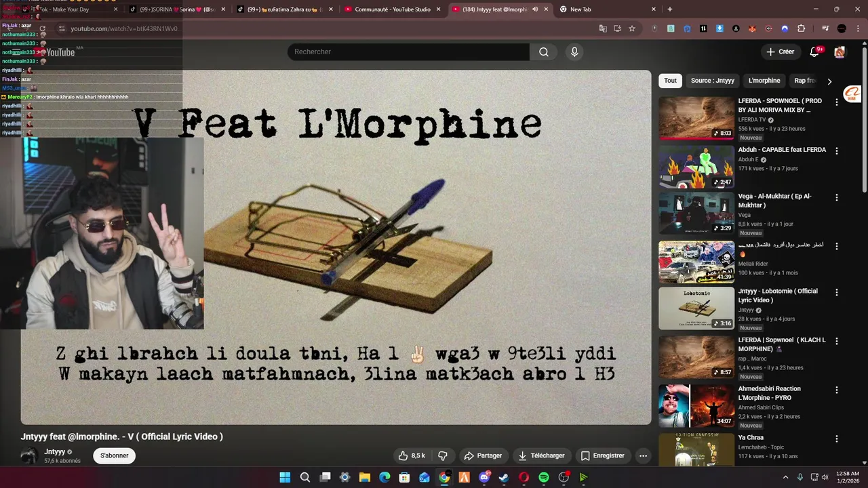Viewport: 868px width, 488px height.
Task: Open the Ahmedsabiri Reaction PYRO thumbnail
Action: 696,406
